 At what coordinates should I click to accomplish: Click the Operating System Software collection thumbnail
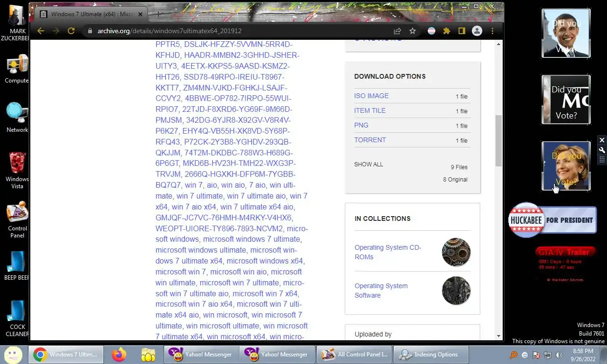[456, 291]
